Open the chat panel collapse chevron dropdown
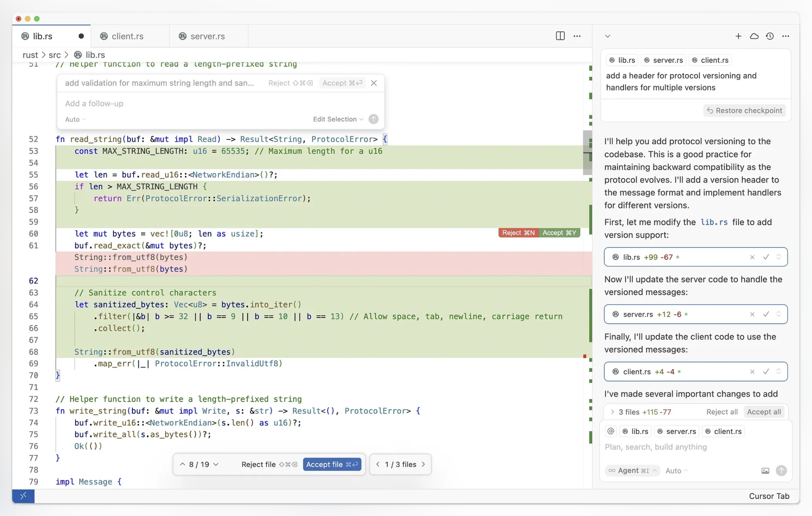The image size is (812, 516). click(607, 36)
